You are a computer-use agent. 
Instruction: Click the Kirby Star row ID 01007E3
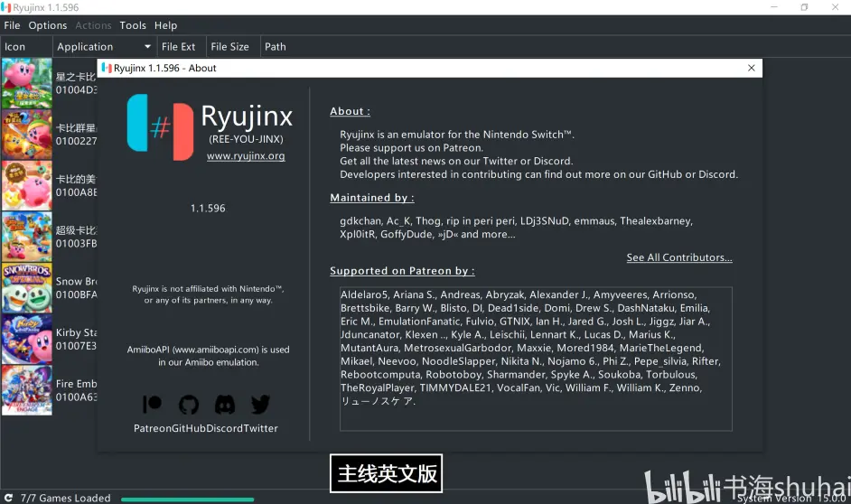[76, 346]
